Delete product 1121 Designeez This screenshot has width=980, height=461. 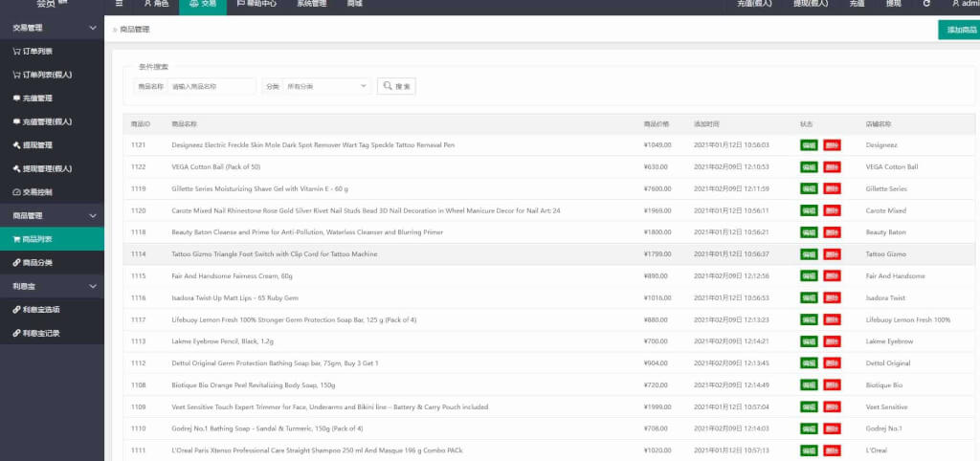(832, 145)
